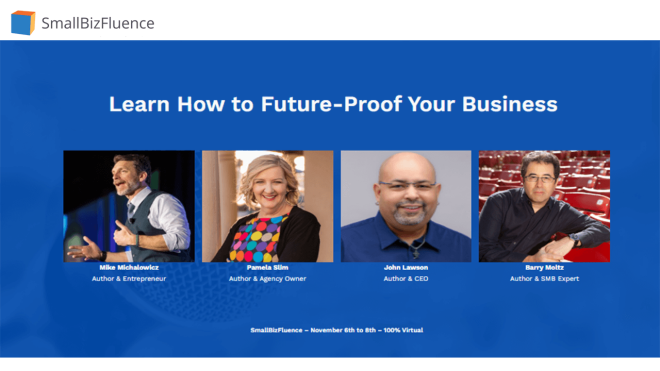Open Pamela Slim's speaker photo
This screenshot has width=660, height=371.
267,206
